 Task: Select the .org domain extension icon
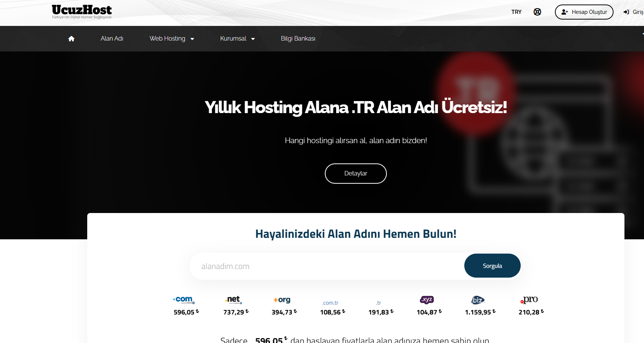(282, 299)
